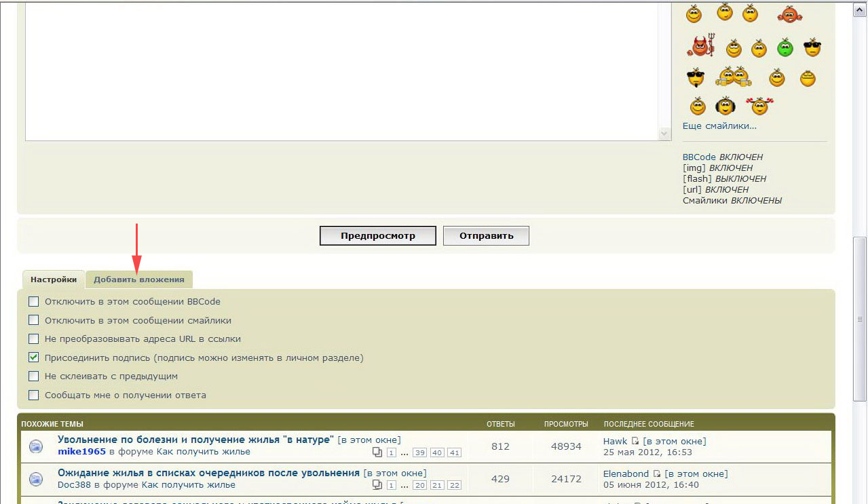Uncheck 'Присоединить подпись' checkbox
Image resolution: width=868 pixels, height=504 pixels.
point(33,357)
